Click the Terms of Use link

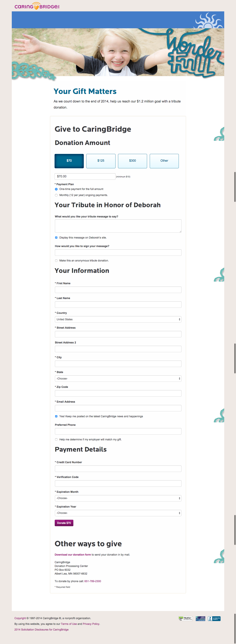(69, 624)
